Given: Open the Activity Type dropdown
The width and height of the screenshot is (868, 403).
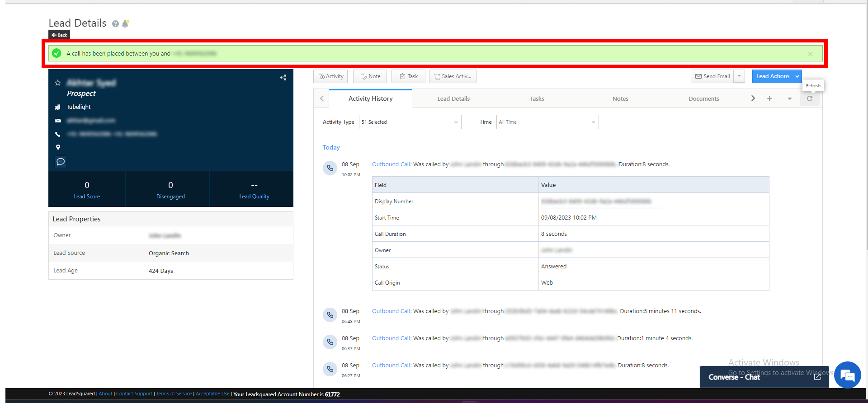Looking at the screenshot, I should (410, 122).
